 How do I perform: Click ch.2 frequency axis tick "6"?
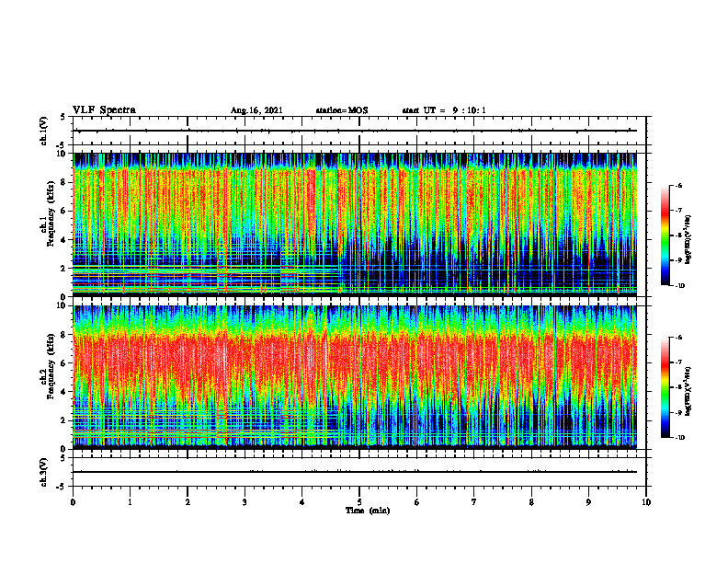tap(64, 363)
